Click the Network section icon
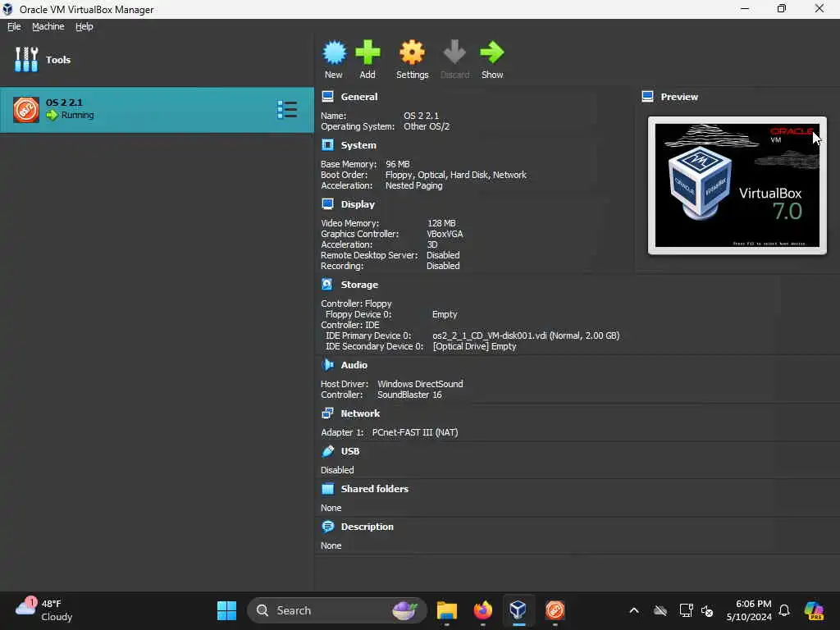Image resolution: width=840 pixels, height=630 pixels. [x=327, y=413]
